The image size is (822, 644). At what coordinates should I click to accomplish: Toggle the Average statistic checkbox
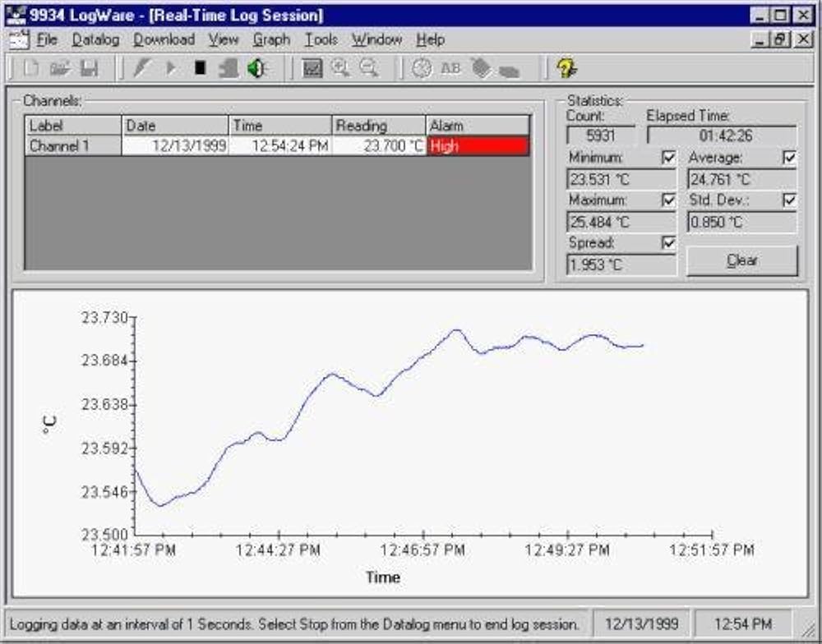(x=789, y=158)
